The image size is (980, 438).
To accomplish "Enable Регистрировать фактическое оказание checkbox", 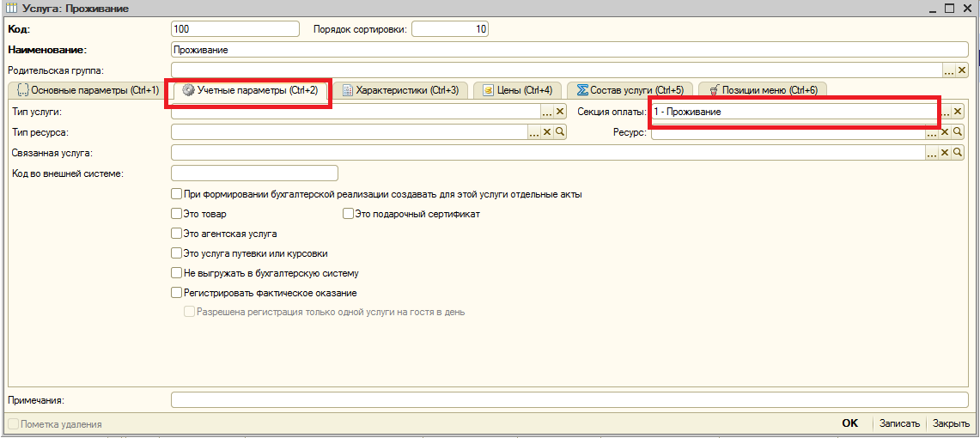I will pyautogui.click(x=176, y=292).
